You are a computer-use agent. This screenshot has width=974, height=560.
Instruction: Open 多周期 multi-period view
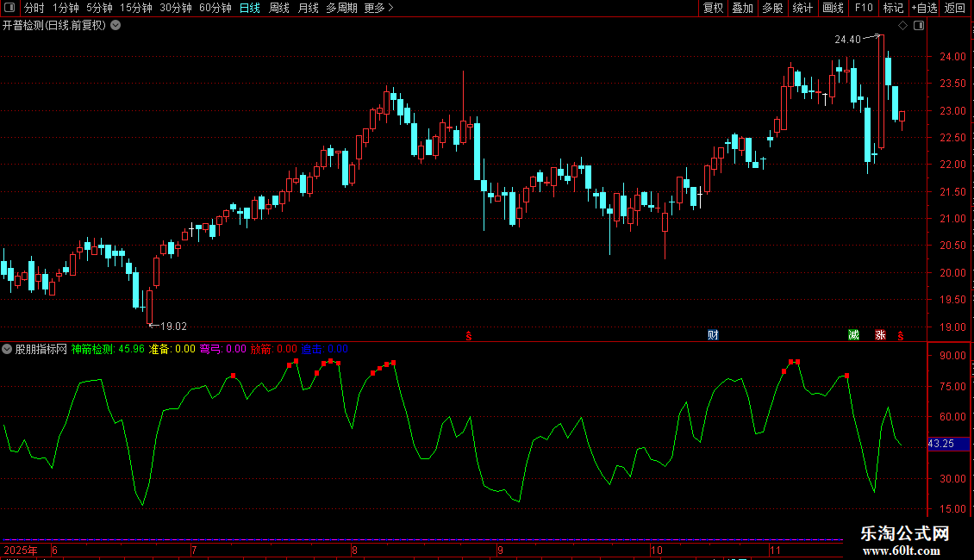pyautogui.click(x=341, y=8)
